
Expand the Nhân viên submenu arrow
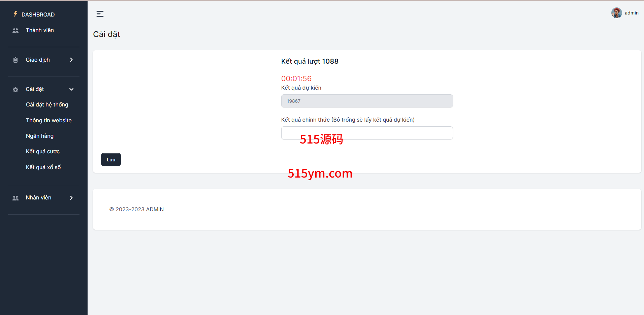click(x=71, y=198)
